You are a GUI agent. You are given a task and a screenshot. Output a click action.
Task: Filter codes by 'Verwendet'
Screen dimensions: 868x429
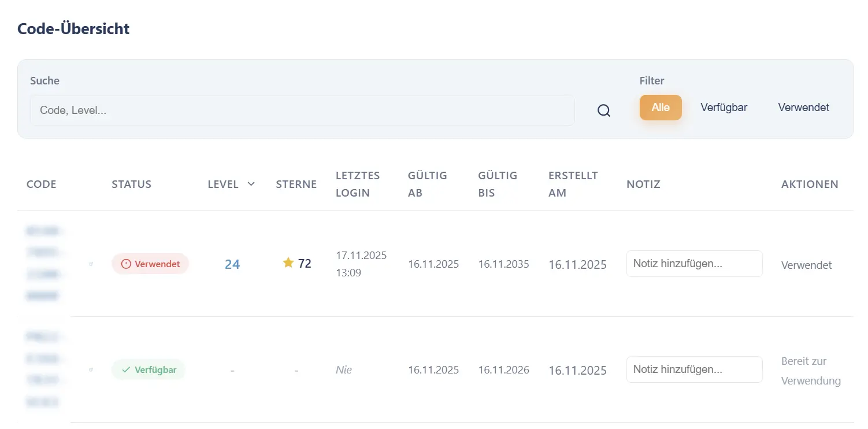click(803, 108)
